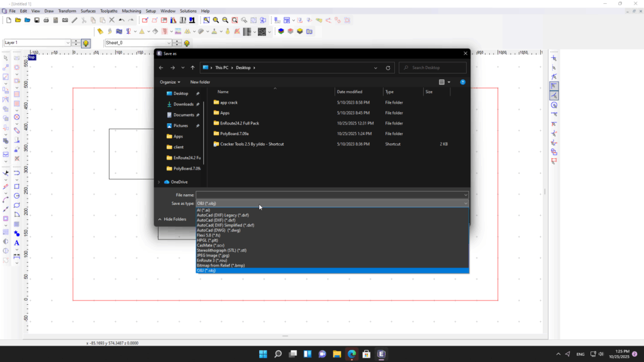
Task: Click the New file icon in toolbar
Action: (x=9, y=20)
